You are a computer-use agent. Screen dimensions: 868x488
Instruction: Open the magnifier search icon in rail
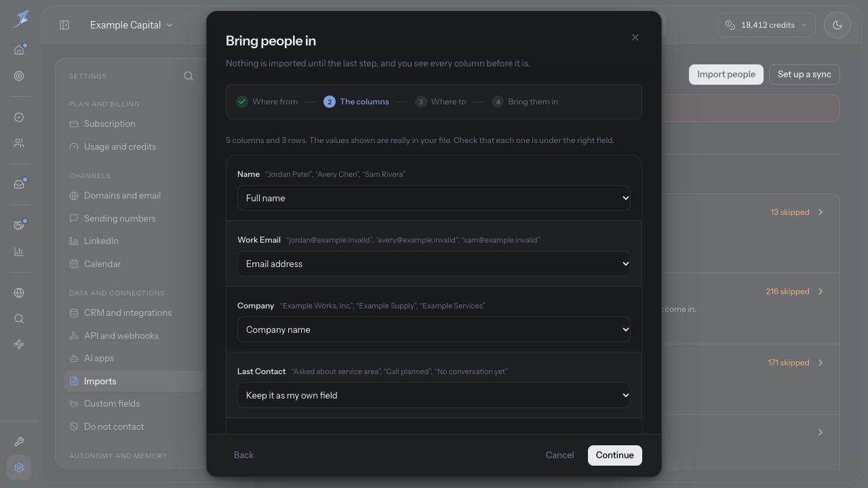point(19,319)
